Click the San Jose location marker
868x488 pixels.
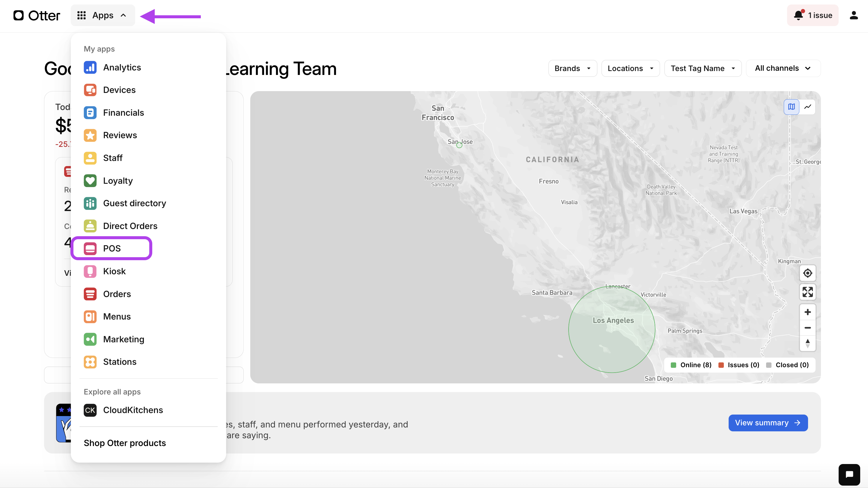pyautogui.click(x=459, y=145)
